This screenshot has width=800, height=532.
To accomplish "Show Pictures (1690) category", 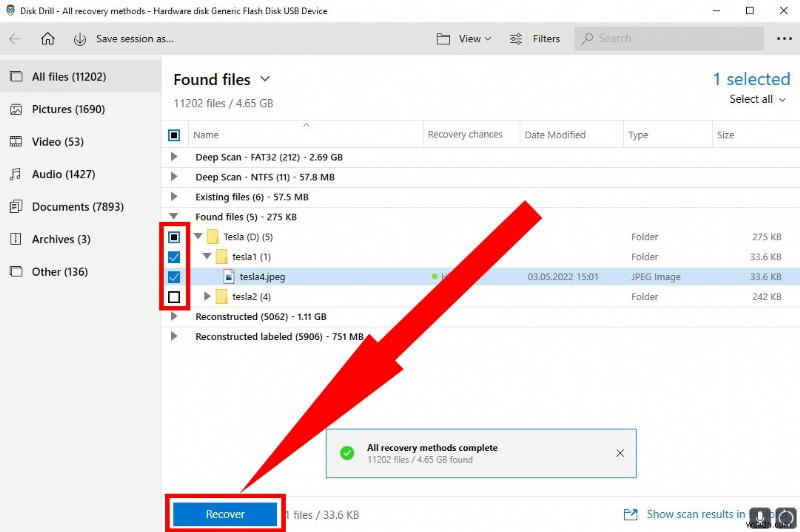I will point(81,109).
